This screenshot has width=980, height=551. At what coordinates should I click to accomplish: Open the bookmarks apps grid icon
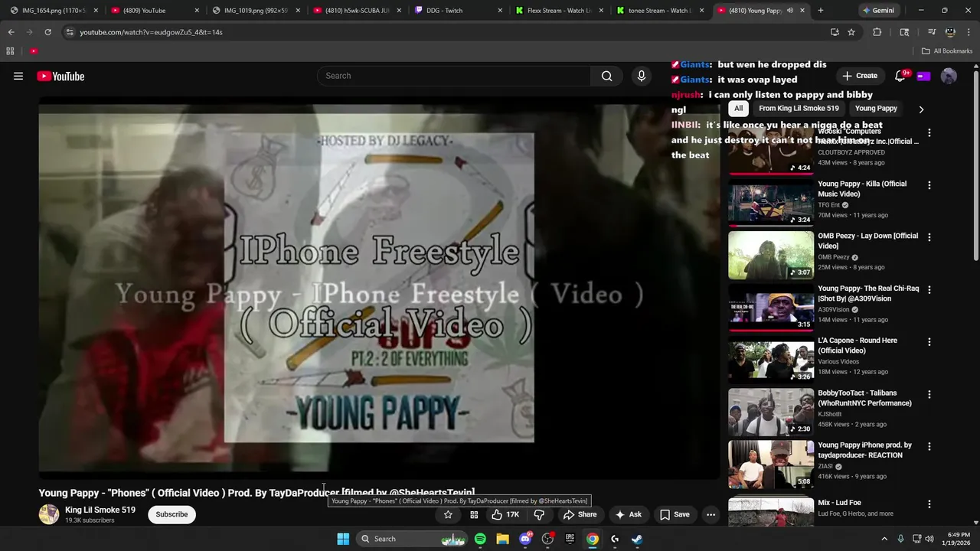point(10,51)
